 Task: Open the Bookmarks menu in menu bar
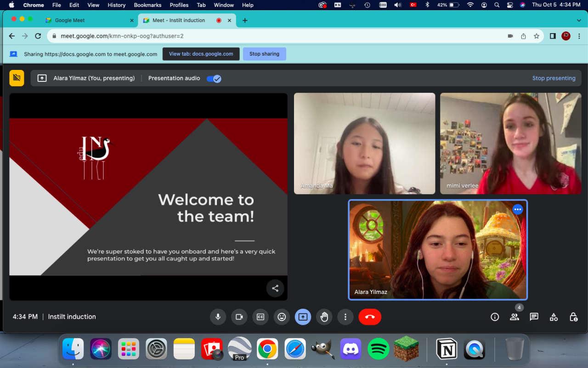[147, 5]
